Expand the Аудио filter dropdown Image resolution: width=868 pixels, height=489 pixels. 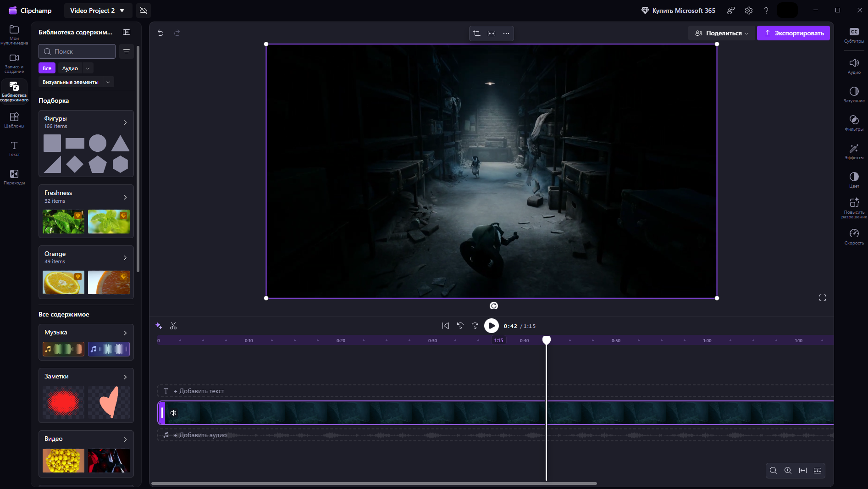(x=88, y=68)
